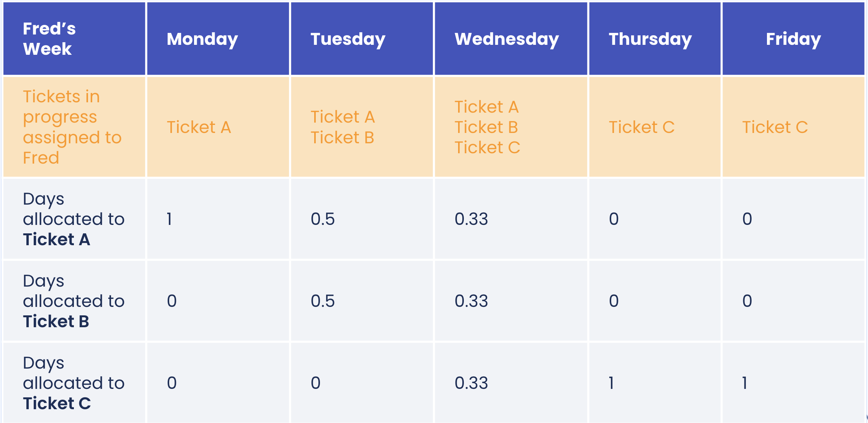Click Ticket C's Friday value 1

click(745, 383)
